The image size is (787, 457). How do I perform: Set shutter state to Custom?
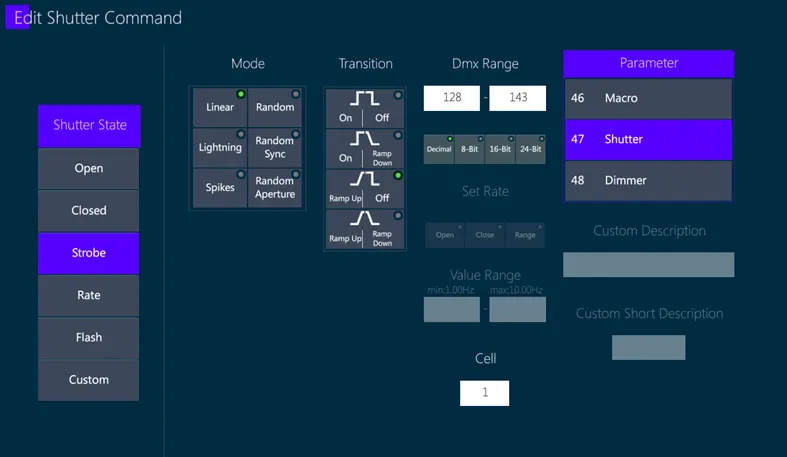(89, 380)
